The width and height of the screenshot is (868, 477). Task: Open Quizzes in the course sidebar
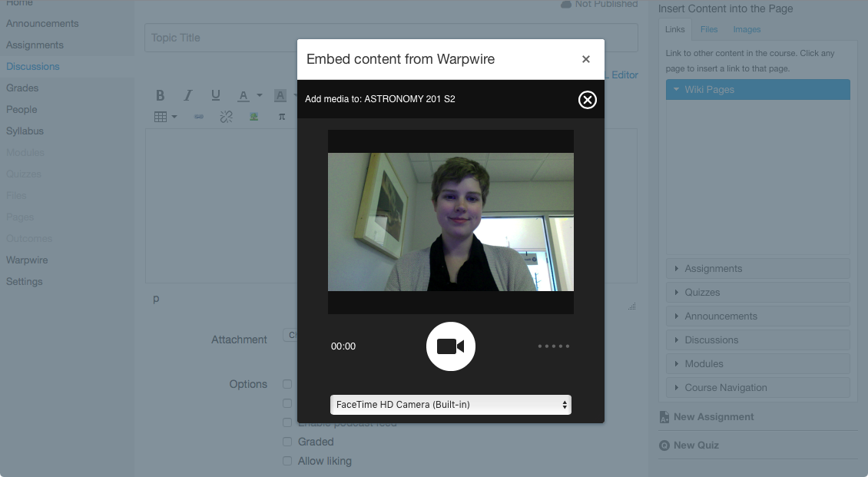point(23,174)
